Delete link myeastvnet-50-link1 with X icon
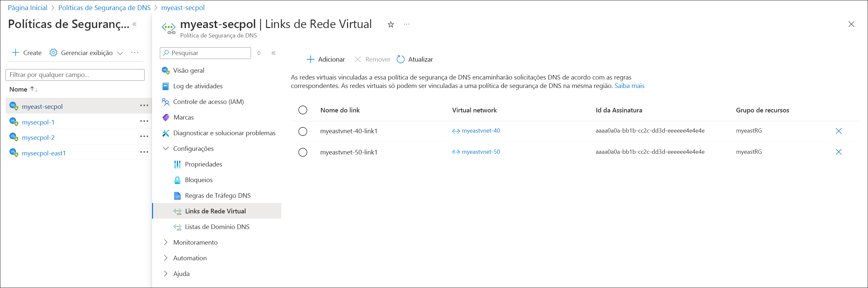 point(839,152)
